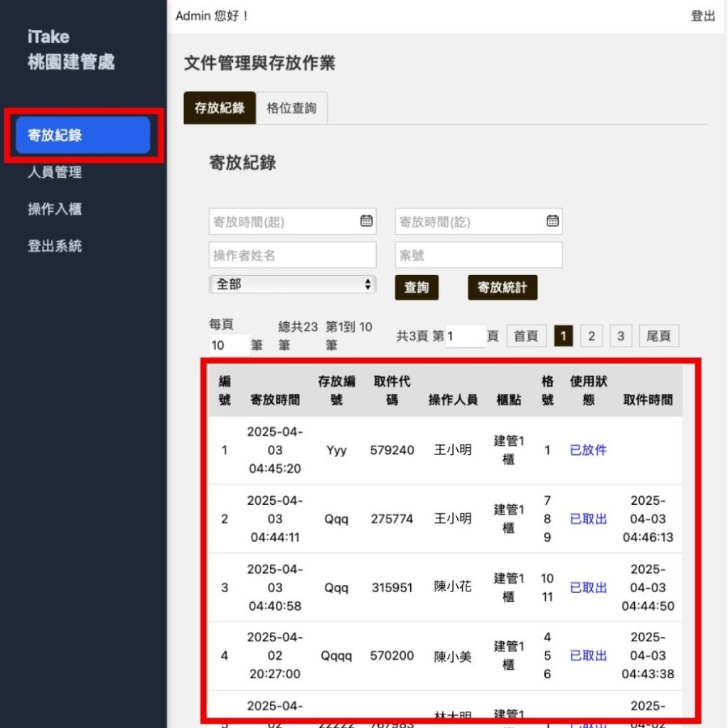Select the 存放紀錄 tab
728x728 pixels.
(220, 109)
